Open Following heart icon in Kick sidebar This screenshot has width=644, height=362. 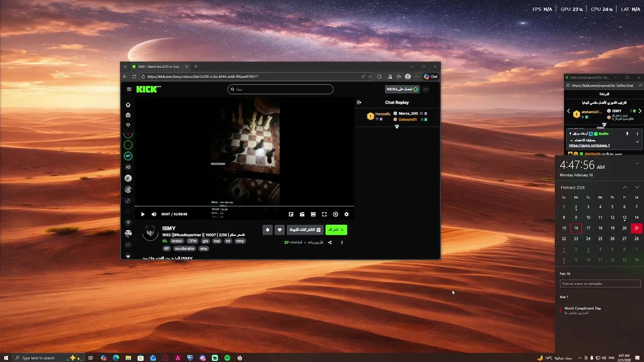(x=128, y=125)
